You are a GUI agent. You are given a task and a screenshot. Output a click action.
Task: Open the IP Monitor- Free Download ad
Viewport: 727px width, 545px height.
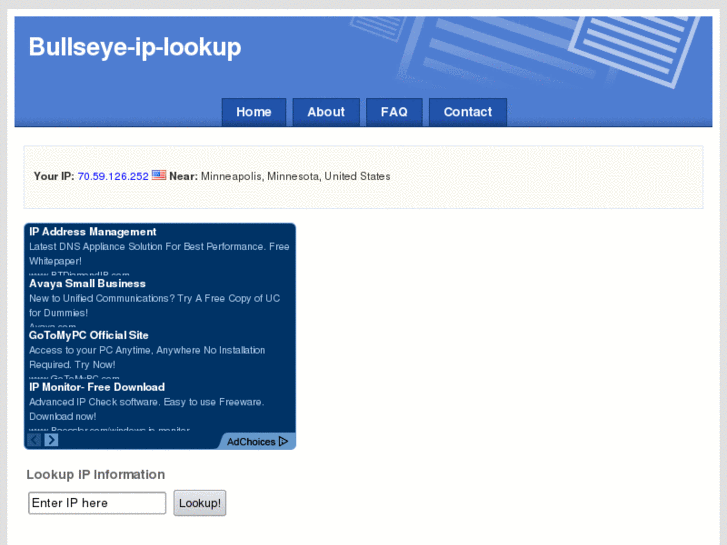[97, 387]
